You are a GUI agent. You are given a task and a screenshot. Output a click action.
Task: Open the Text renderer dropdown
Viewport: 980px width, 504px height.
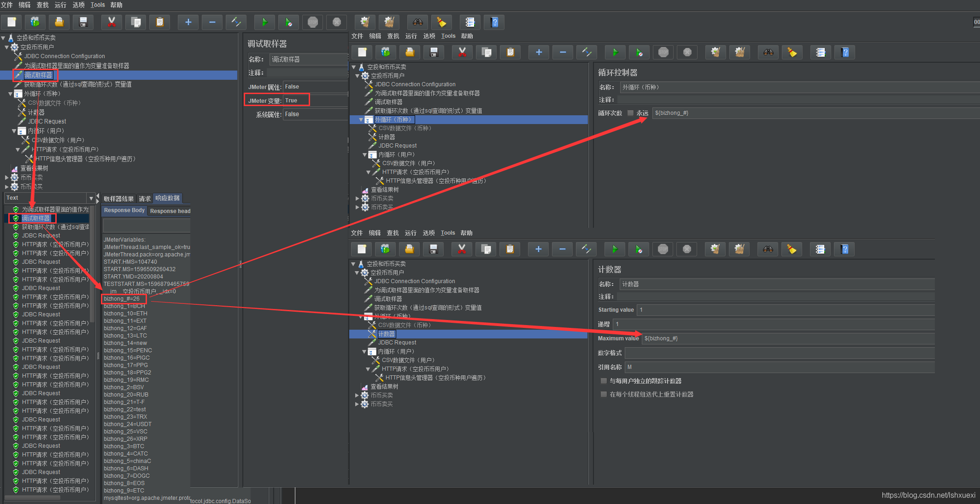click(x=91, y=198)
